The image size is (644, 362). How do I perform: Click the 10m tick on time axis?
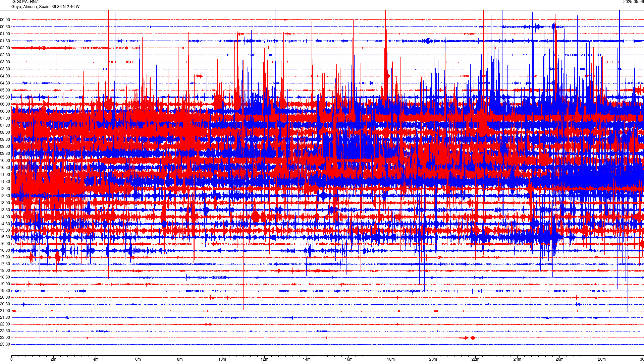point(222,359)
